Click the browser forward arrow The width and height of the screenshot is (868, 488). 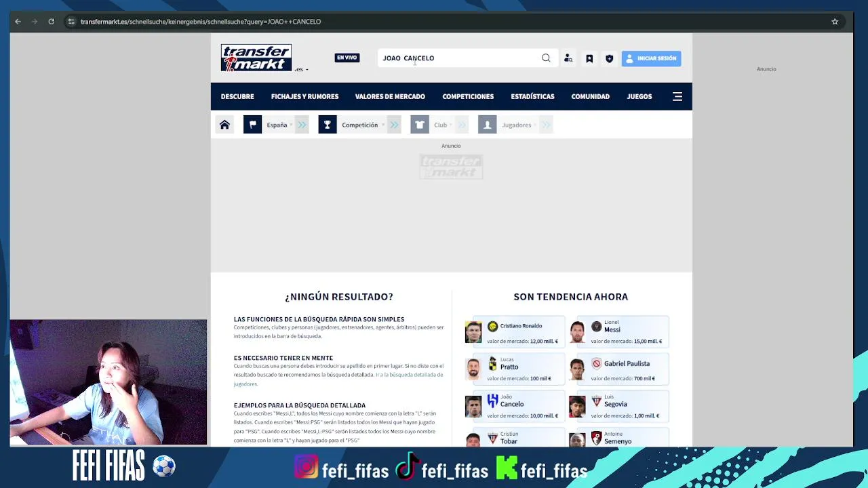tap(34, 22)
